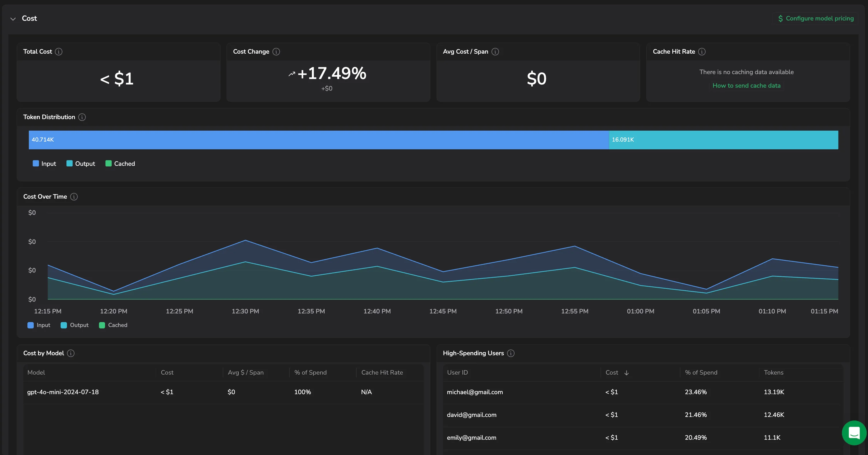868x455 pixels.
Task: Click the dollar icon beside Configure model pricing
Action: (780, 18)
